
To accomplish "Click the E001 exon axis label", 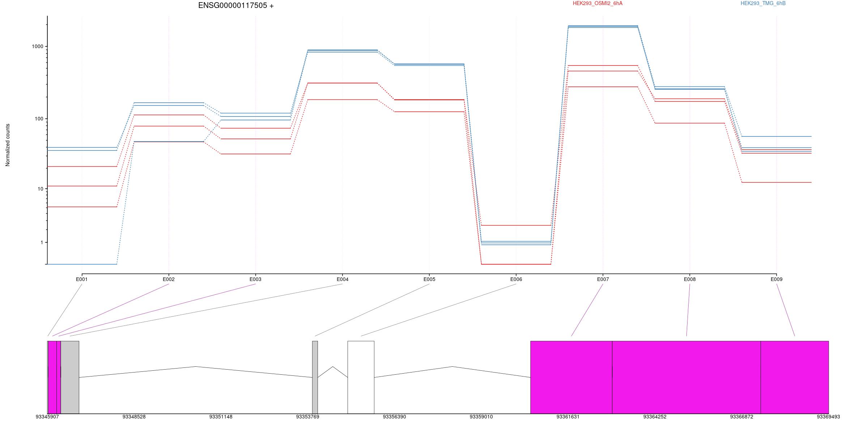I will pos(82,279).
